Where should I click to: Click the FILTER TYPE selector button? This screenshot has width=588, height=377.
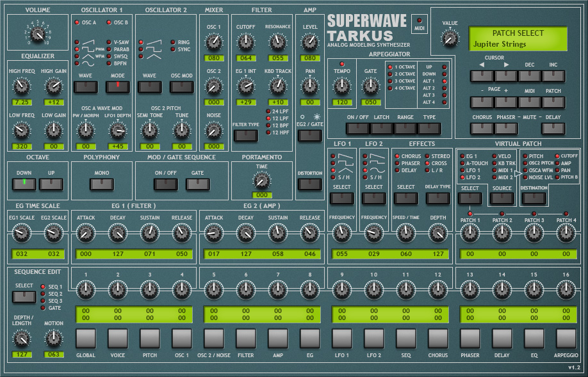pos(245,135)
